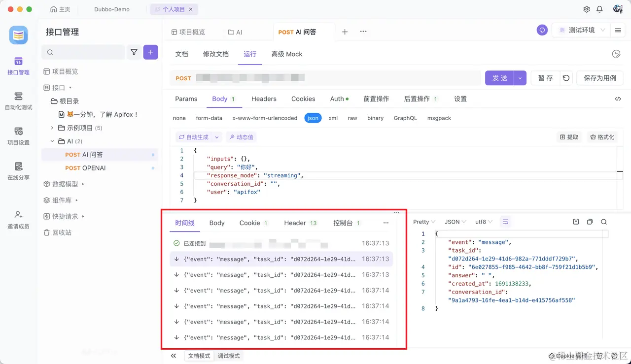
Task: Open the Params tab
Action: tap(186, 99)
